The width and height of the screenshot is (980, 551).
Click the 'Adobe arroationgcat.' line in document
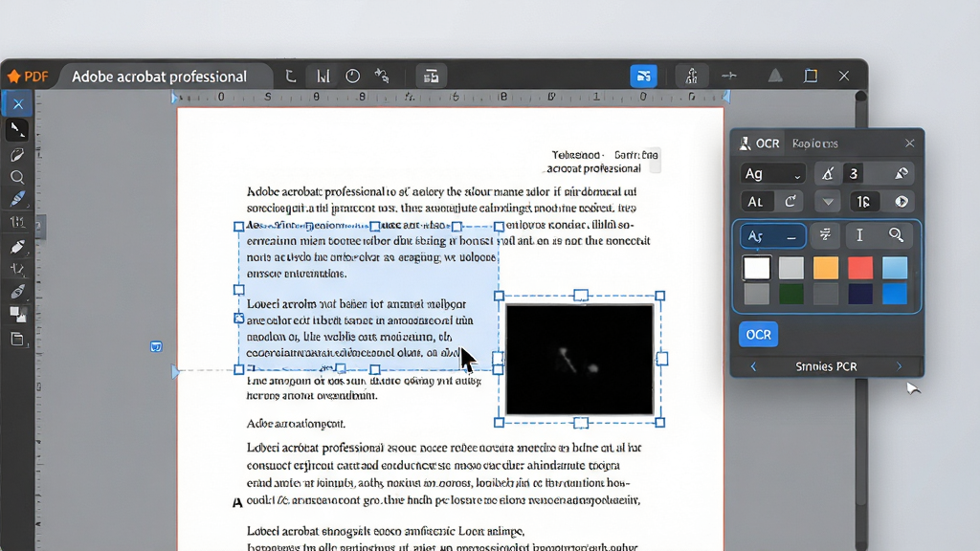pos(297,424)
